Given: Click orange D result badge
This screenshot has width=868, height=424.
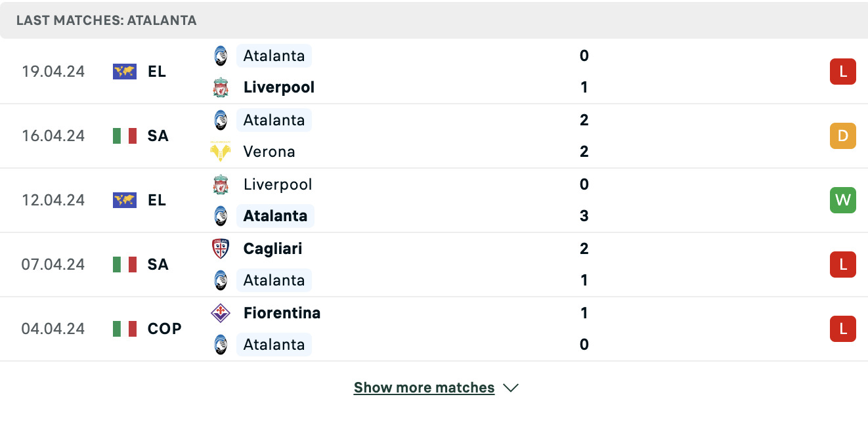Looking at the screenshot, I should pos(843,136).
